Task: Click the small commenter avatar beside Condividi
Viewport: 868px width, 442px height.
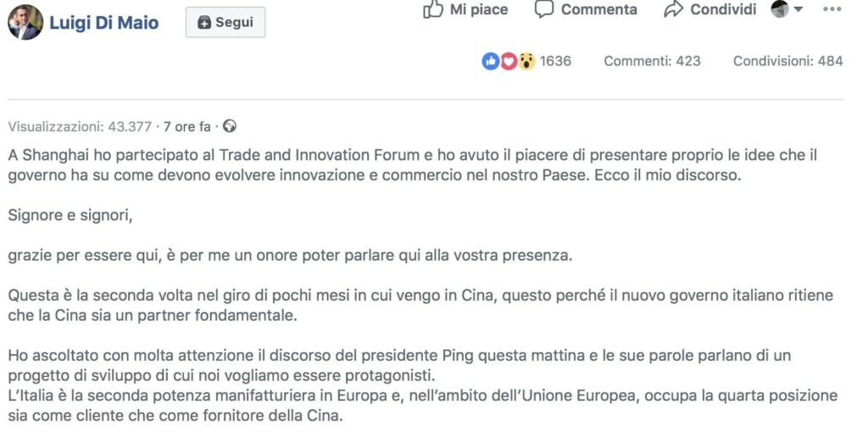Action: click(780, 9)
